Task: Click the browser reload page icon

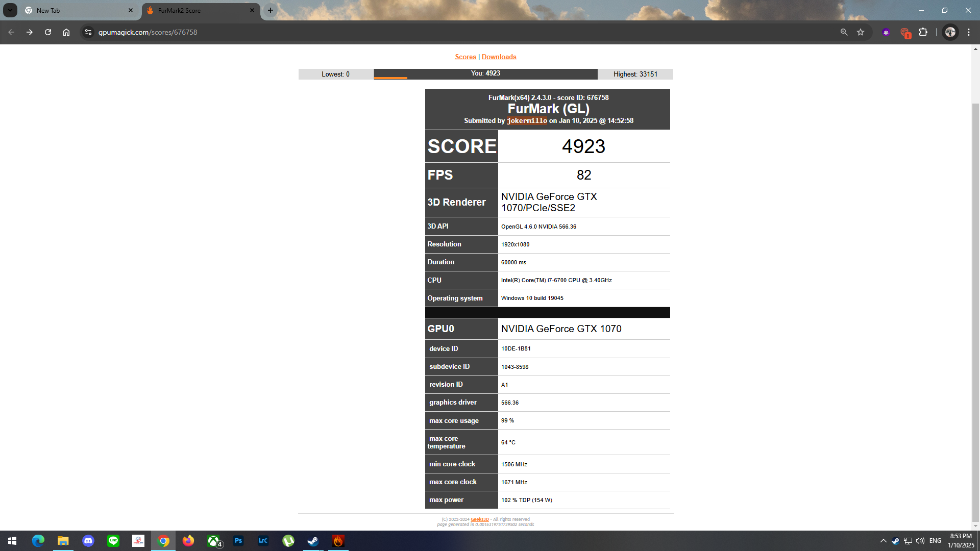Action: click(48, 32)
